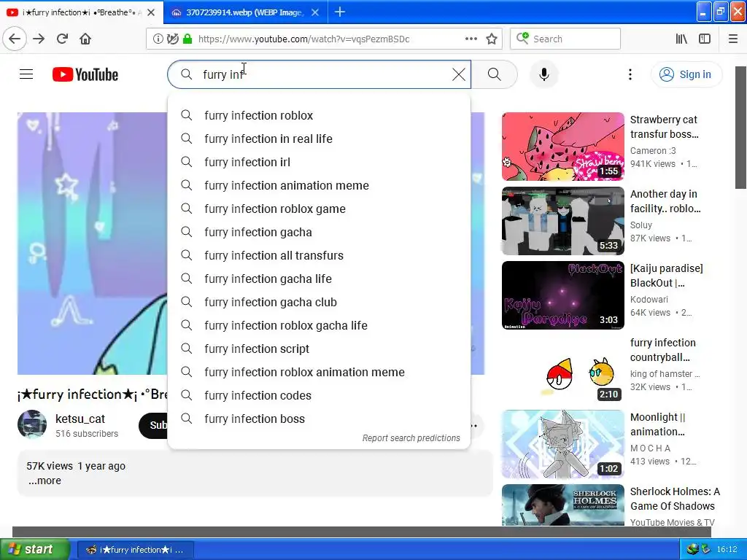
Task: Close the 3707239914.webp tab
Action: point(315,12)
